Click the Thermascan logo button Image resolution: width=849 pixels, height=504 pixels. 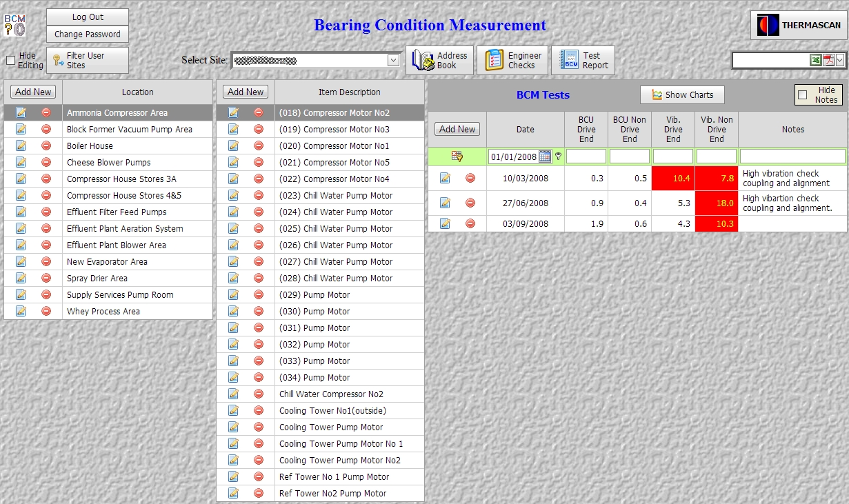(x=799, y=26)
